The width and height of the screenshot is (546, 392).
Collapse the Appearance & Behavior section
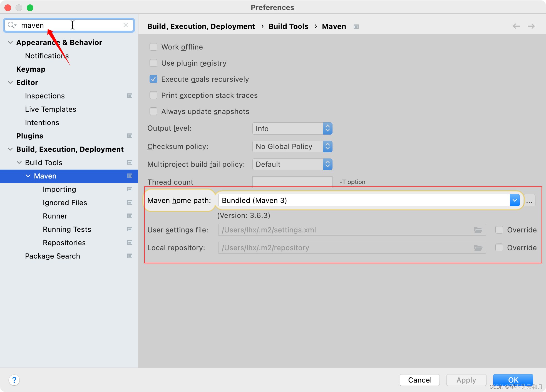click(10, 42)
